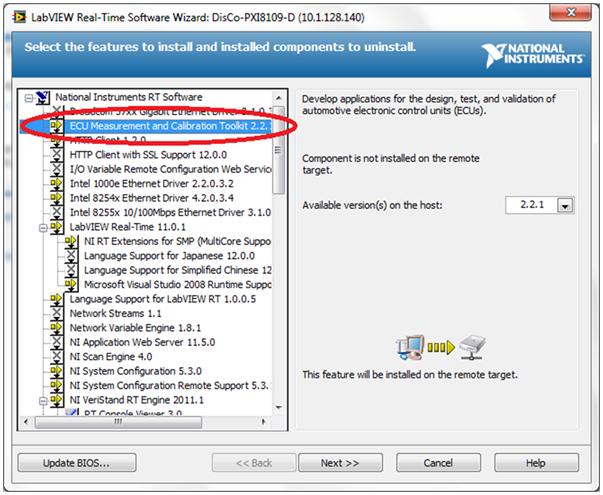This screenshot has height=495, width=603.
Task: Click the X icon beside Network Streams 1.1
Action: (57, 312)
